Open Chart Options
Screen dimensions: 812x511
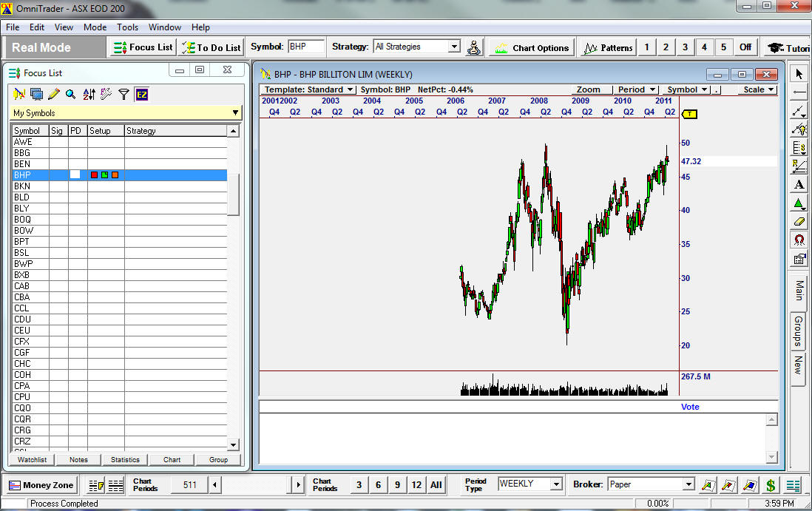pyautogui.click(x=532, y=47)
